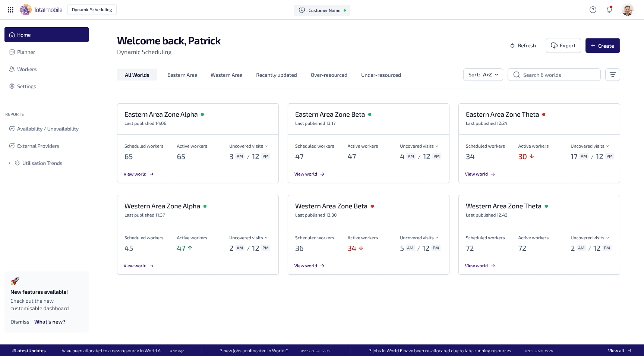Expand the Utilisation Trends report item
The image size is (644, 356).
tap(10, 163)
